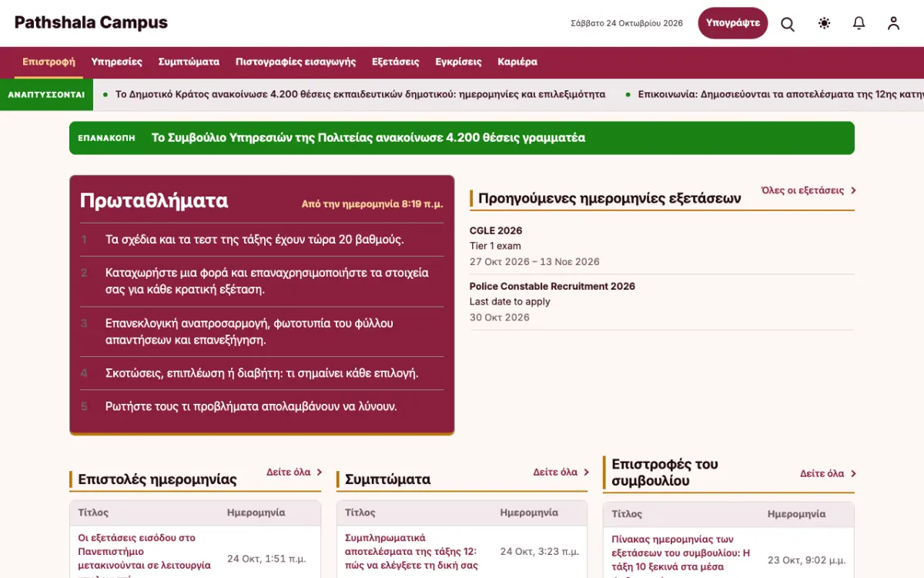Click Προηγούμενες ημερομηνίες εξετάσεων heading
This screenshot has height=578, width=924.
[x=610, y=198]
